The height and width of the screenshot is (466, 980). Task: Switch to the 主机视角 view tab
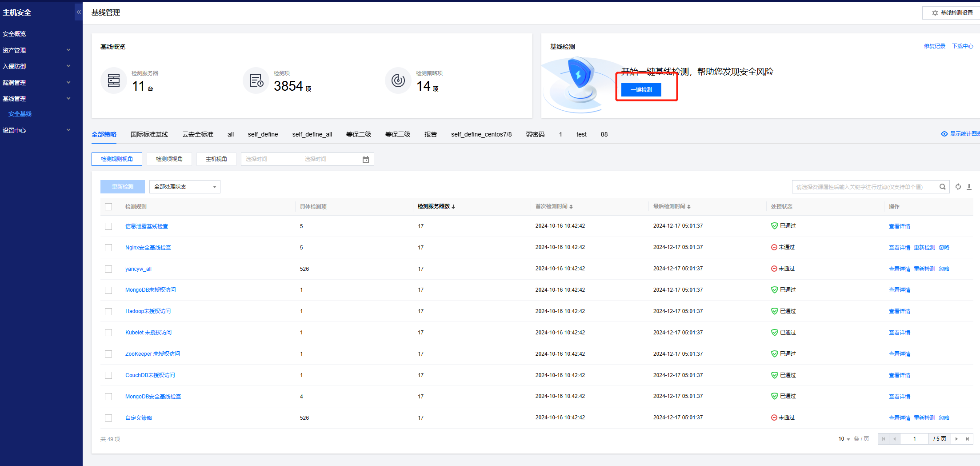pyautogui.click(x=216, y=159)
